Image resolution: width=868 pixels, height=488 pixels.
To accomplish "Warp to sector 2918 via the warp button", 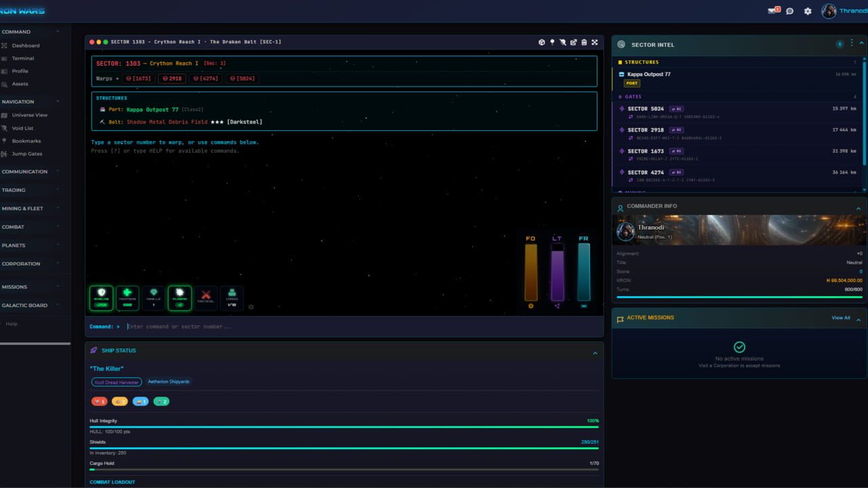I will coord(172,79).
